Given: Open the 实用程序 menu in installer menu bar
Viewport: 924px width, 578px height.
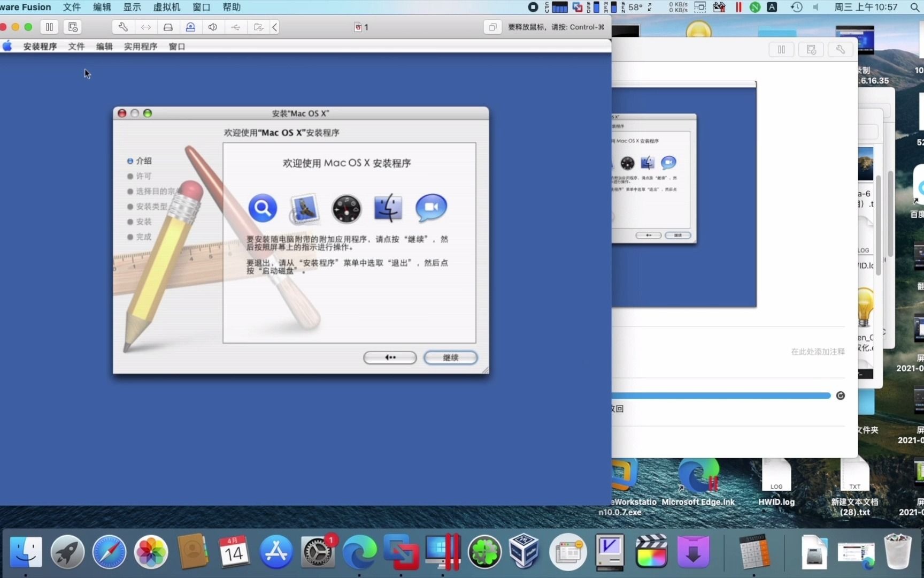Looking at the screenshot, I should point(141,47).
